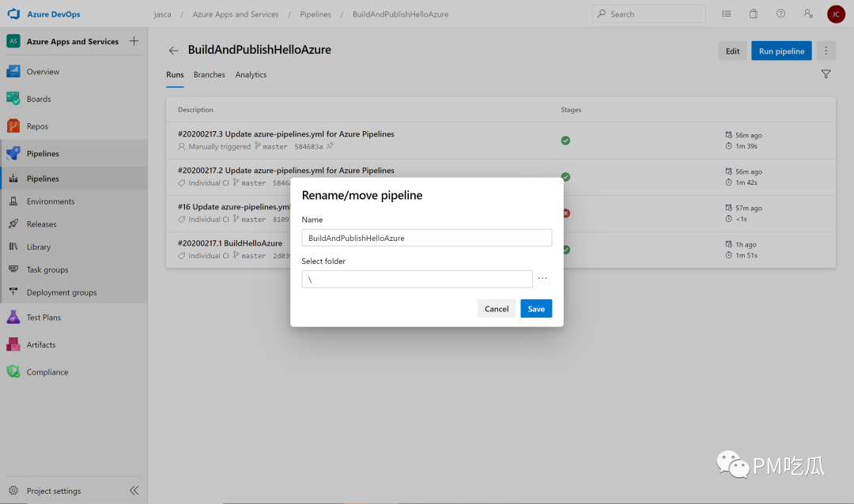Collapse the sidebar with double-chevron icon

[134, 491]
